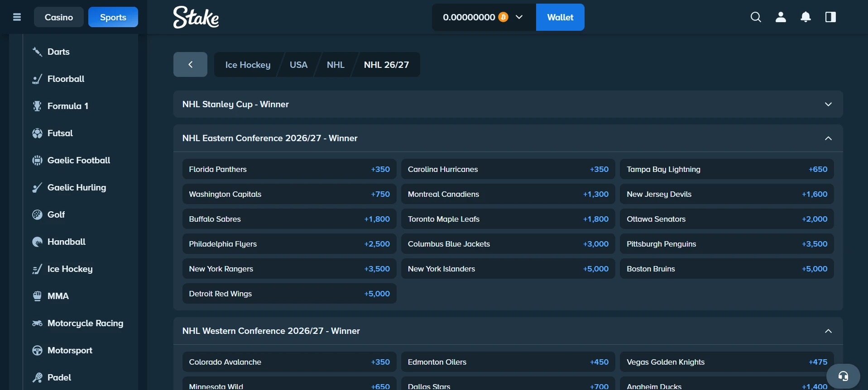Select Philadelphia Flyers odds
Screen dimensions: 868x390
[289, 244]
